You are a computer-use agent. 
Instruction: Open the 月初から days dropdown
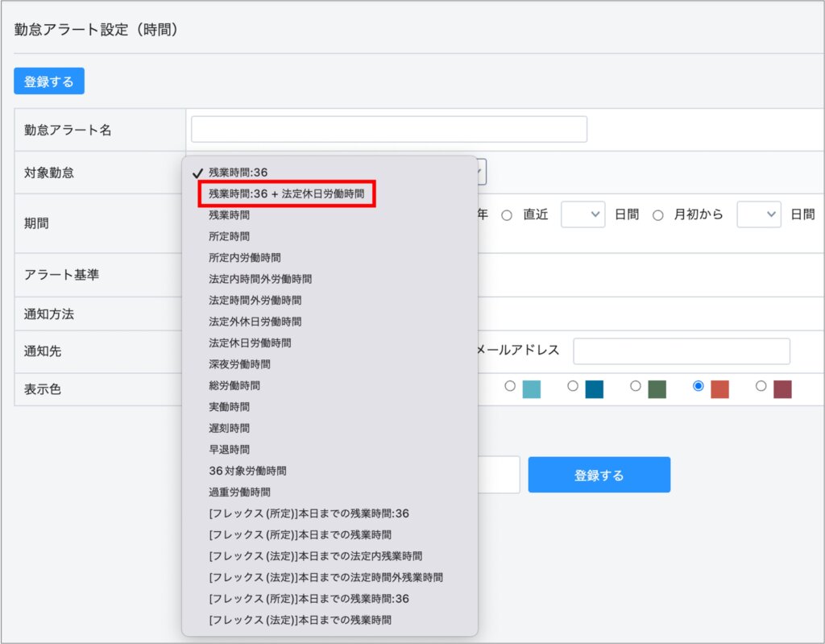(x=759, y=214)
